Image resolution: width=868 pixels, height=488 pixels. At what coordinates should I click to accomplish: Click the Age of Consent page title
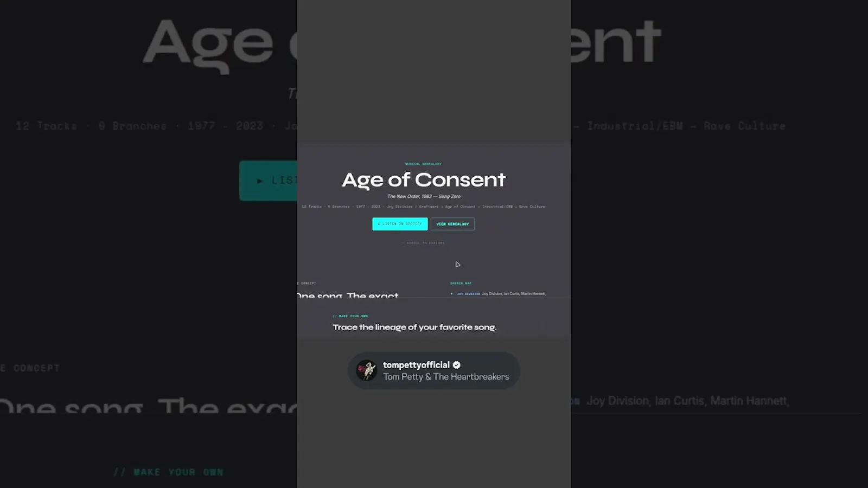click(x=424, y=179)
